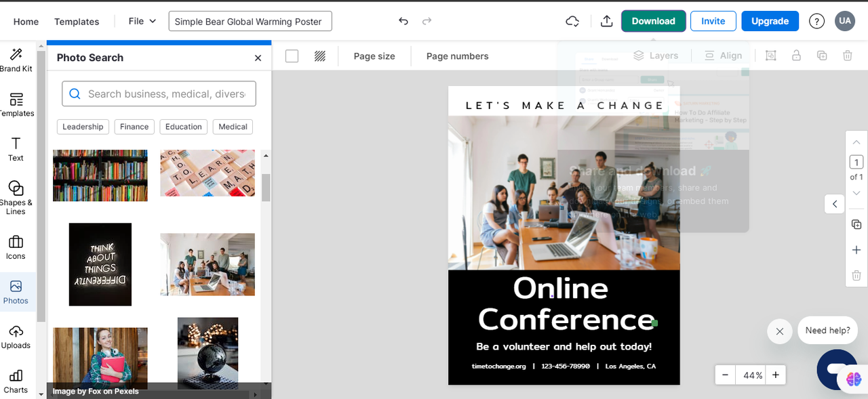The image size is (868, 399).
Task: Select the Education filter tag
Action: click(184, 127)
